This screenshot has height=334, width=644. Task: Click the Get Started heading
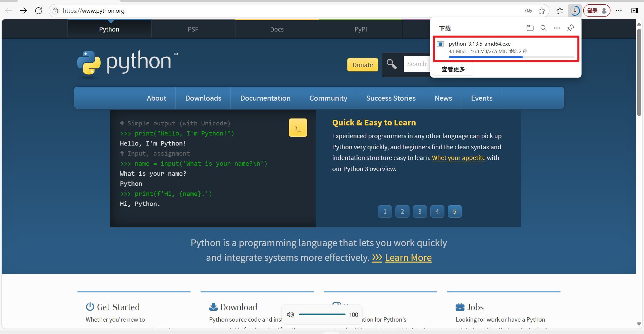[x=118, y=307]
